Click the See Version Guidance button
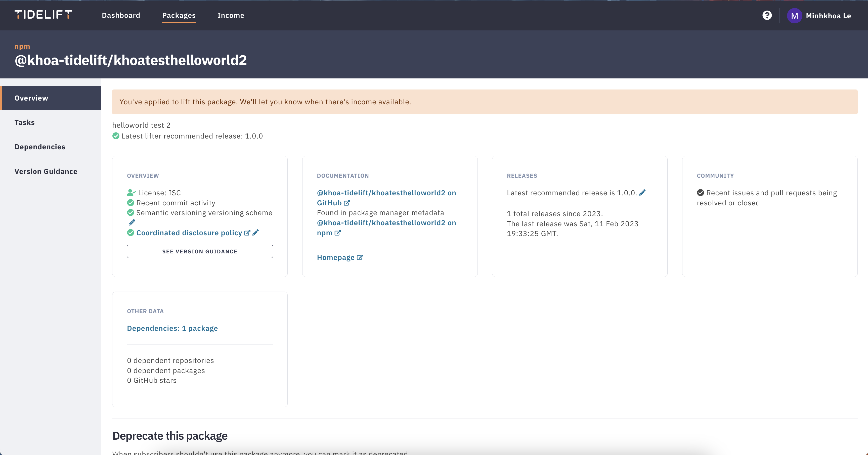868x455 pixels. tap(200, 252)
